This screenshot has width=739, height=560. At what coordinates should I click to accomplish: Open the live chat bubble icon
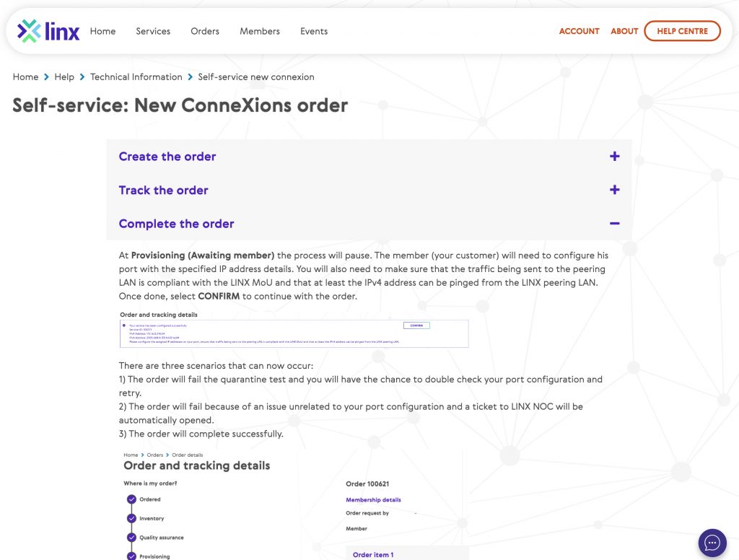tap(712, 542)
